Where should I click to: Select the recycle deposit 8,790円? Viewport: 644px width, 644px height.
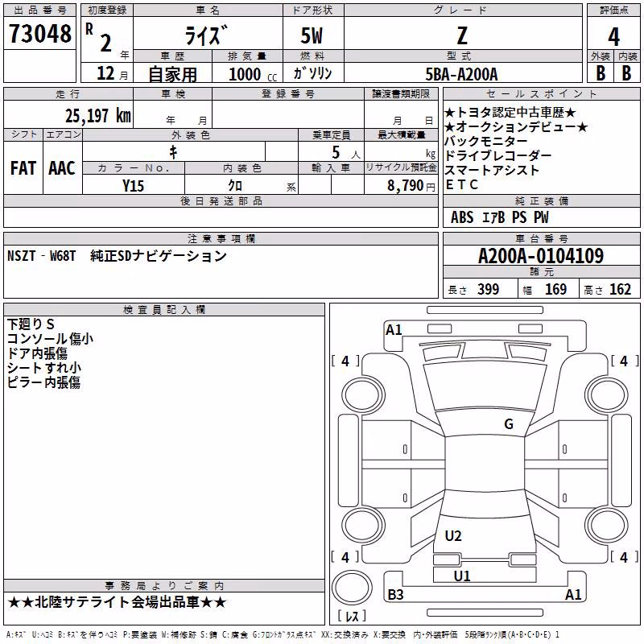(411, 186)
